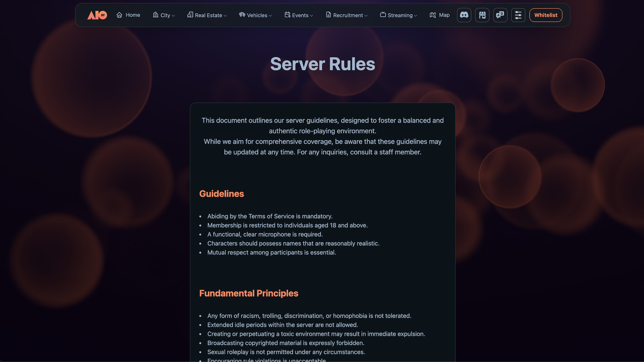Open the Recruitment menu
The height and width of the screenshot is (362, 644).
[348, 15]
